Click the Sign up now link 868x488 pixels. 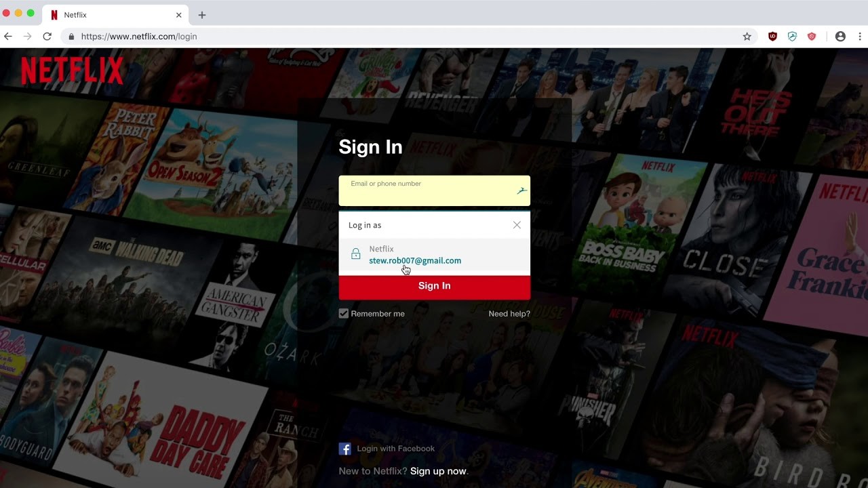[x=438, y=471]
